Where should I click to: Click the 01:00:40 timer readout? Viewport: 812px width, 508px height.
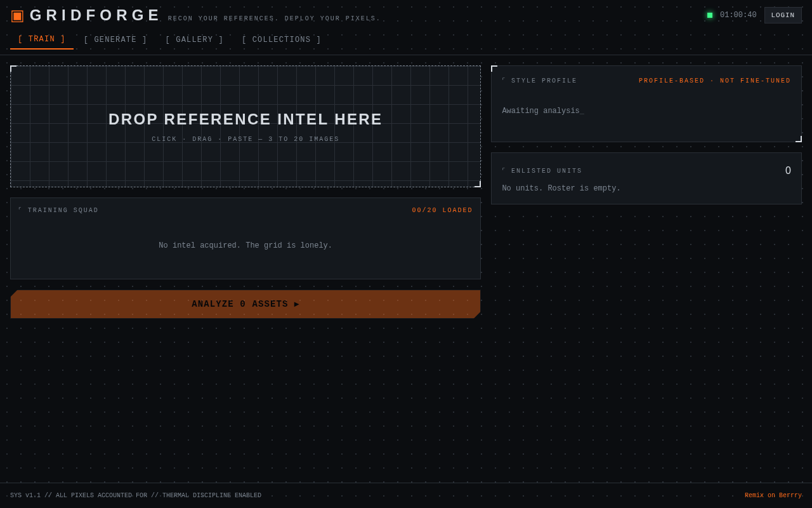coord(738,15)
